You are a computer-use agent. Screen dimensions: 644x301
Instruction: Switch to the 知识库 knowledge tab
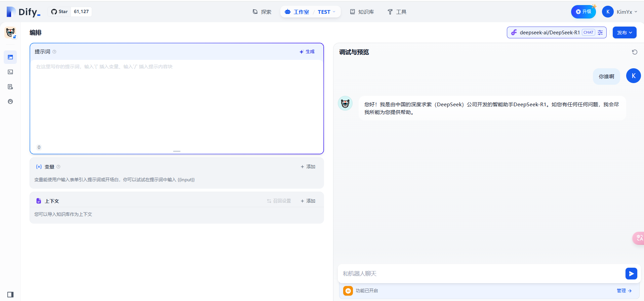tap(362, 12)
